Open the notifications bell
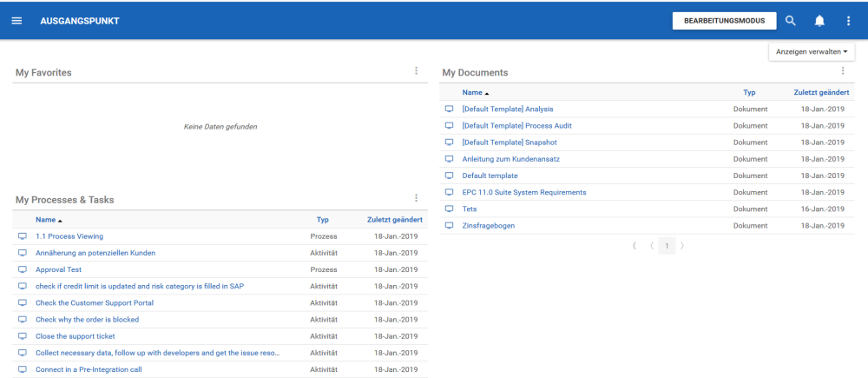 tap(819, 21)
